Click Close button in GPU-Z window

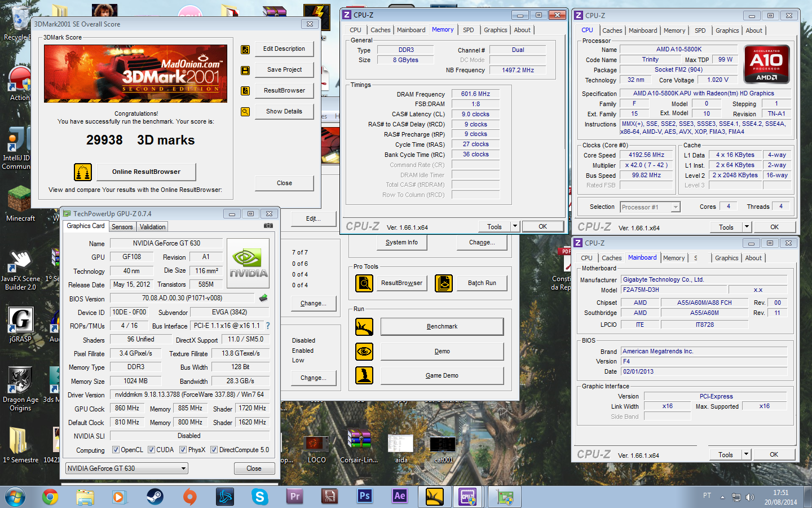pos(254,468)
